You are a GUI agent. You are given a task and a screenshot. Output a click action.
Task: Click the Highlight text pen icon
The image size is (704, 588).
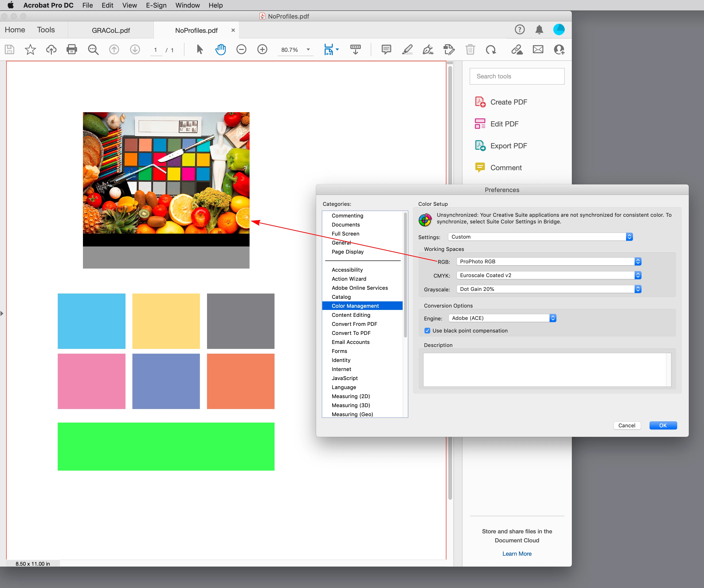[x=407, y=50]
